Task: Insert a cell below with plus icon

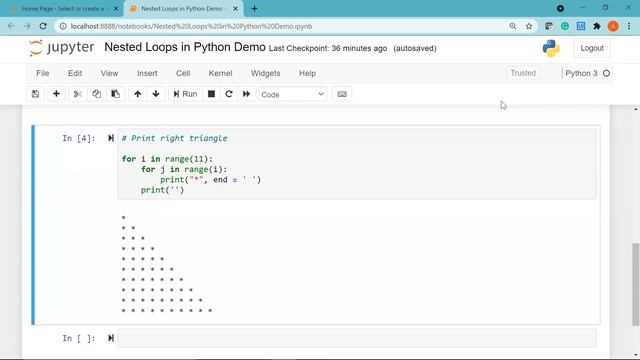Action: tap(56, 94)
